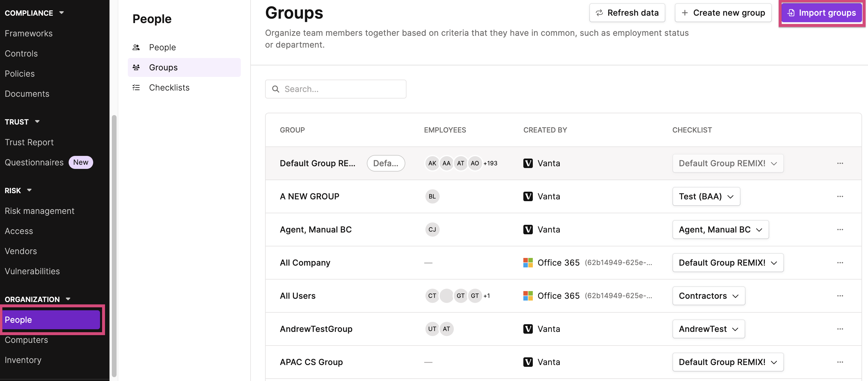Open Questionnaires in the sidebar
Viewport: 868px width, 381px height.
(x=34, y=162)
